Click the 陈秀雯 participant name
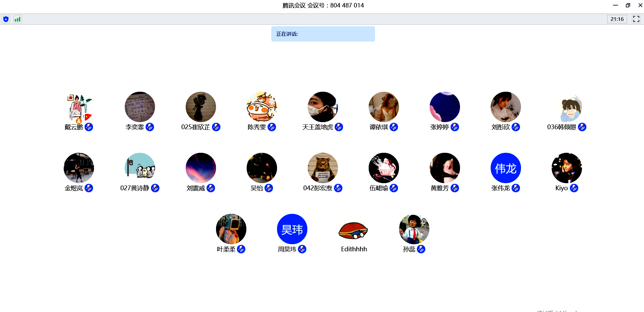Image resolution: width=644 pixels, height=312 pixels. tap(256, 127)
